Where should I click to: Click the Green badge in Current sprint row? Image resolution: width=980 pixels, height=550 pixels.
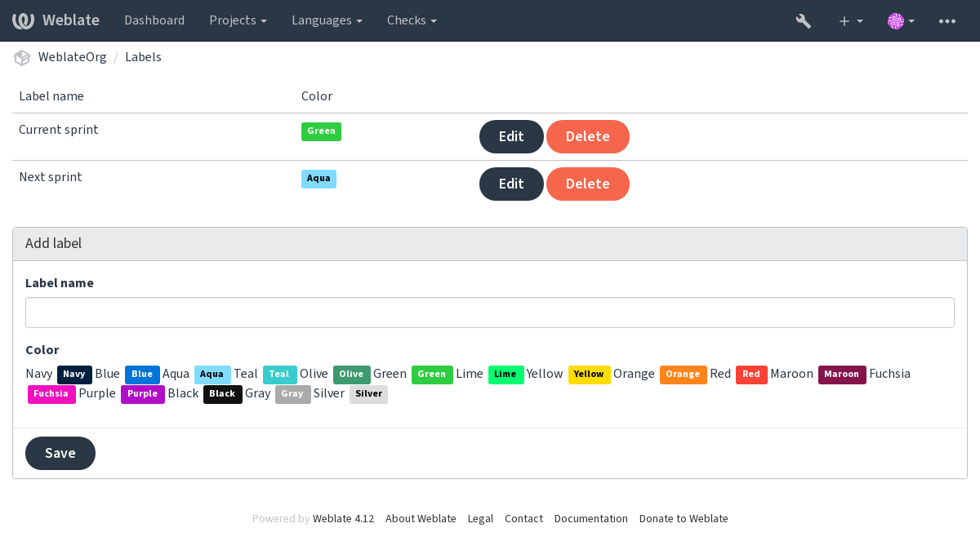click(x=321, y=131)
